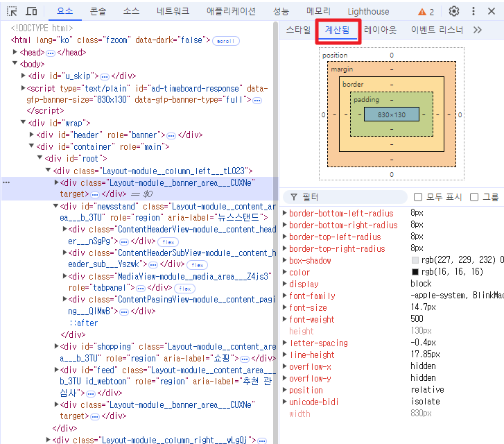Image resolution: width=504 pixels, height=444 pixels.
Task: Select the ::after pseudo-element row
Action: pyautogui.click(x=84, y=323)
